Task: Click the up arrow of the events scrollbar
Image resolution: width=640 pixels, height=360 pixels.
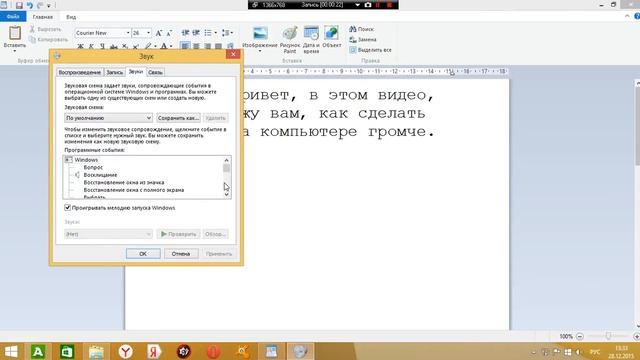Action: tap(227, 160)
